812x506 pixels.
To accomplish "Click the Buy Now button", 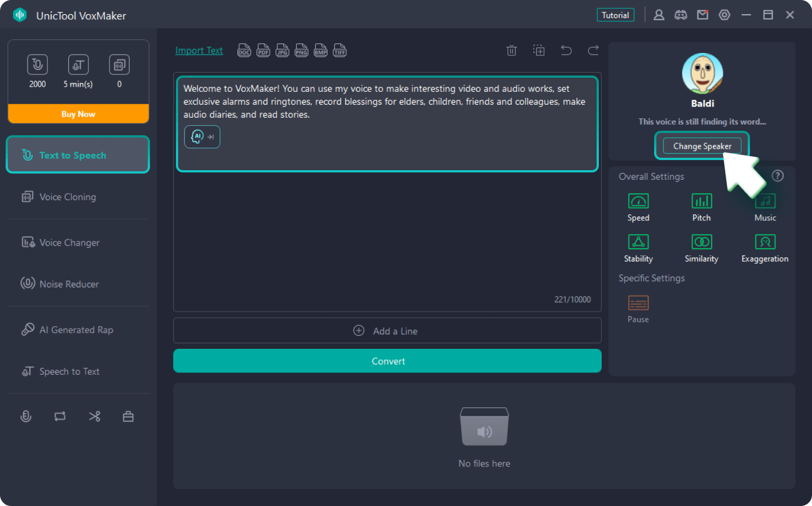I will (x=78, y=114).
